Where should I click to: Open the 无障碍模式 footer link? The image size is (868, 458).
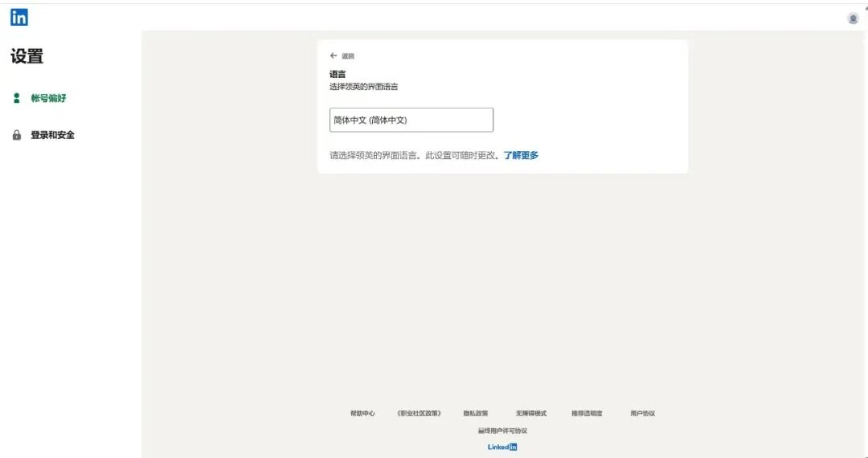[530, 413]
